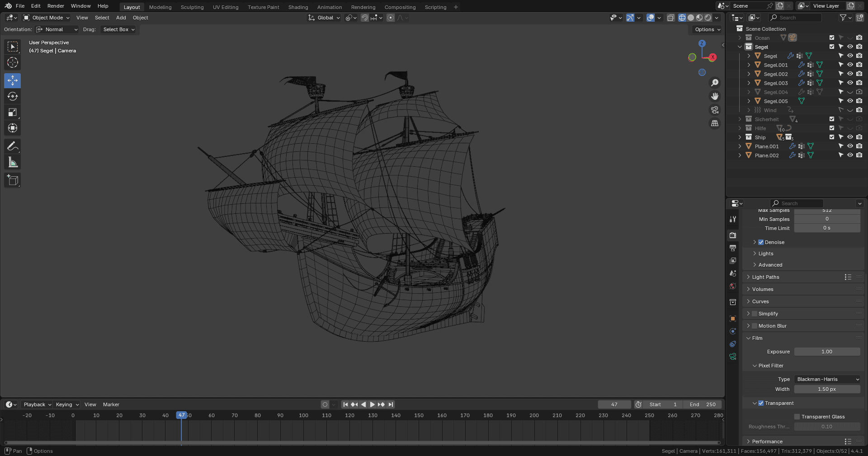This screenshot has width=868, height=456.
Task: Select the Rotate tool in toolbar
Action: tap(13, 96)
